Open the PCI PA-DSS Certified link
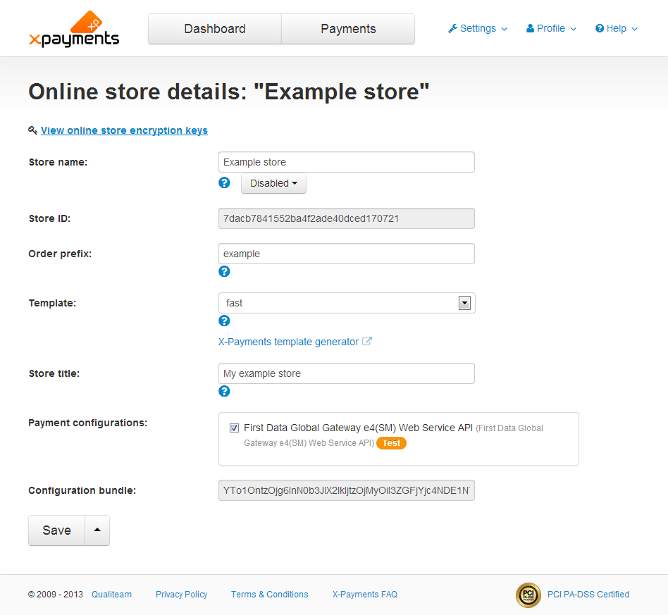The width and height of the screenshot is (668, 615). 588,594
